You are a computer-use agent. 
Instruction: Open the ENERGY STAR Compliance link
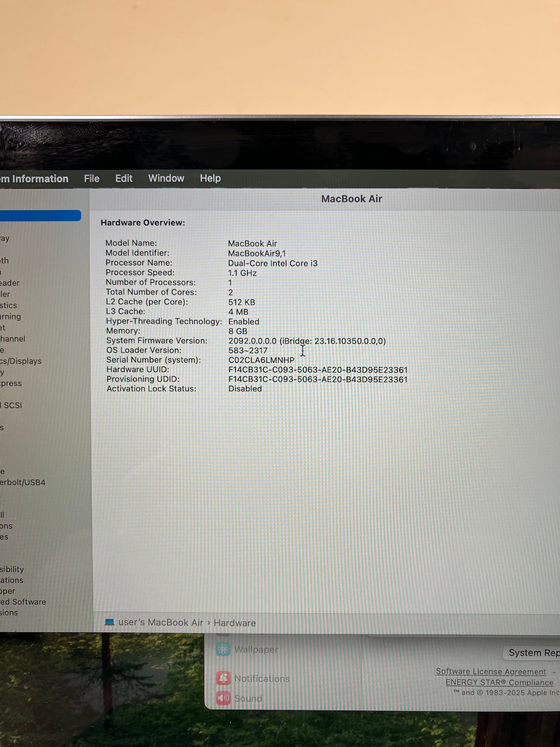[x=499, y=683]
